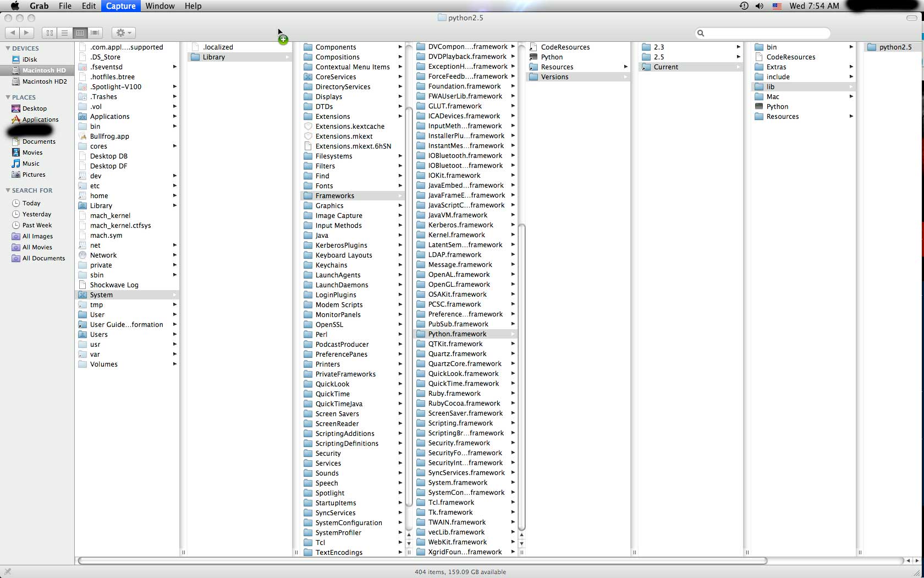Open the Capture menu
The width and height of the screenshot is (924, 578).
point(120,6)
